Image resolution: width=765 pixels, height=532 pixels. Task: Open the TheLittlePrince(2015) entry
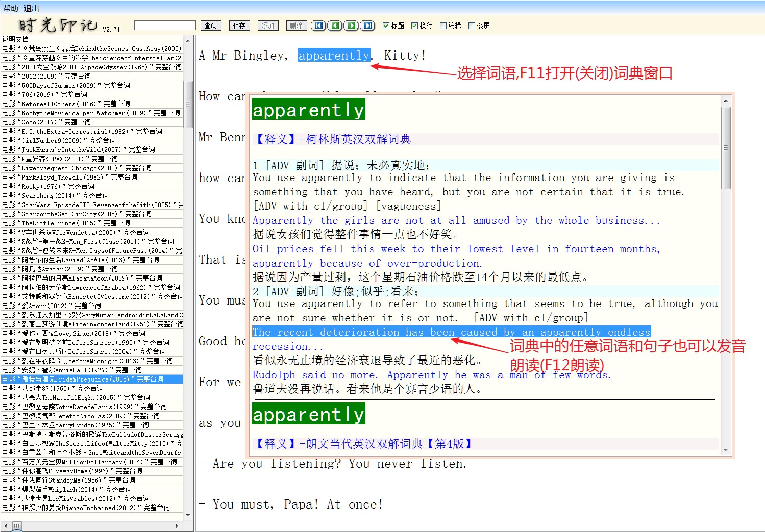(x=92, y=223)
